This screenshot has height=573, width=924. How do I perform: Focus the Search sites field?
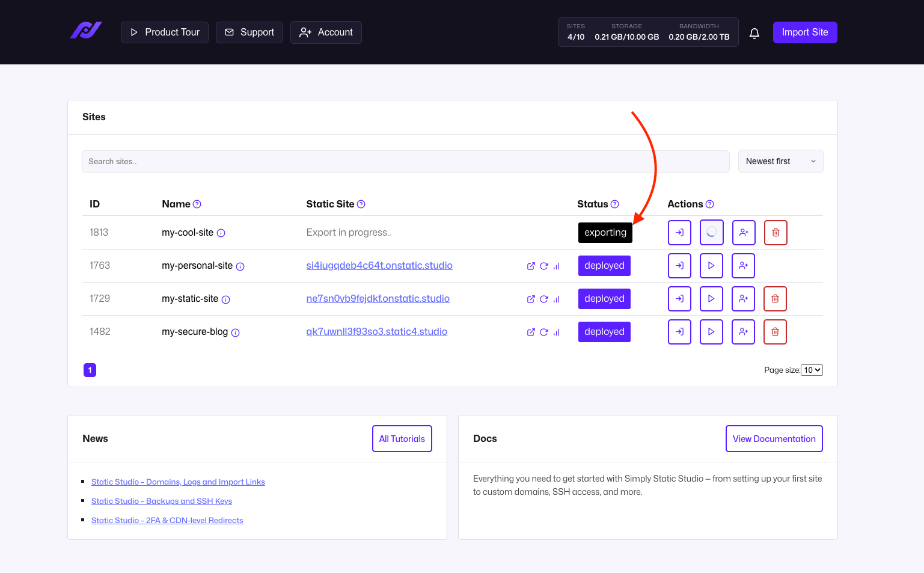pyautogui.click(x=406, y=161)
